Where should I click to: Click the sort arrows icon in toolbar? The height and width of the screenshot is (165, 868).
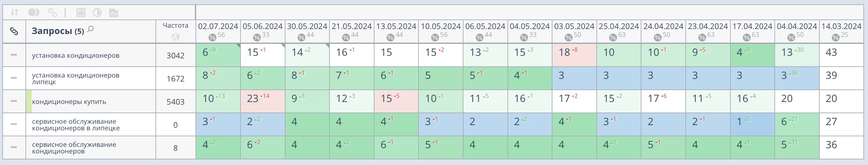coord(14,13)
